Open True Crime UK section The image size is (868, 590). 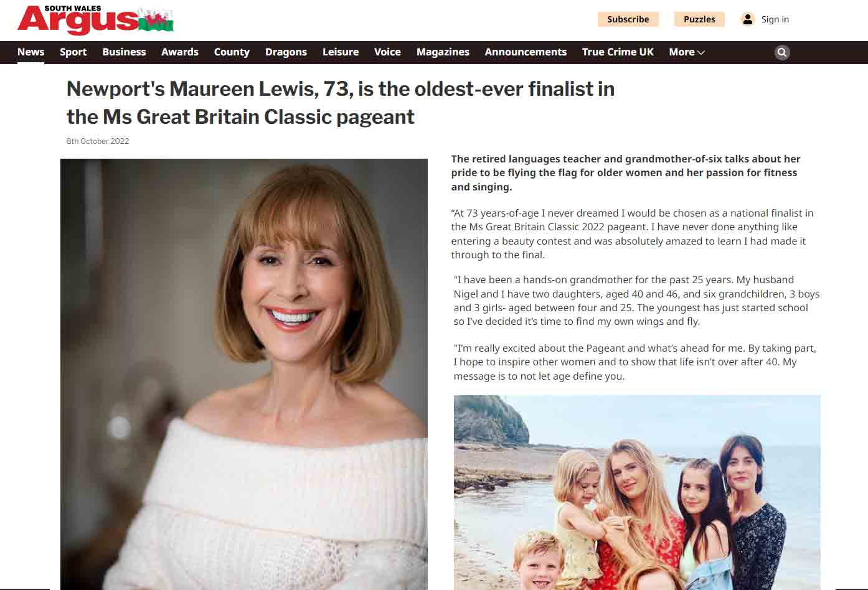tap(618, 52)
